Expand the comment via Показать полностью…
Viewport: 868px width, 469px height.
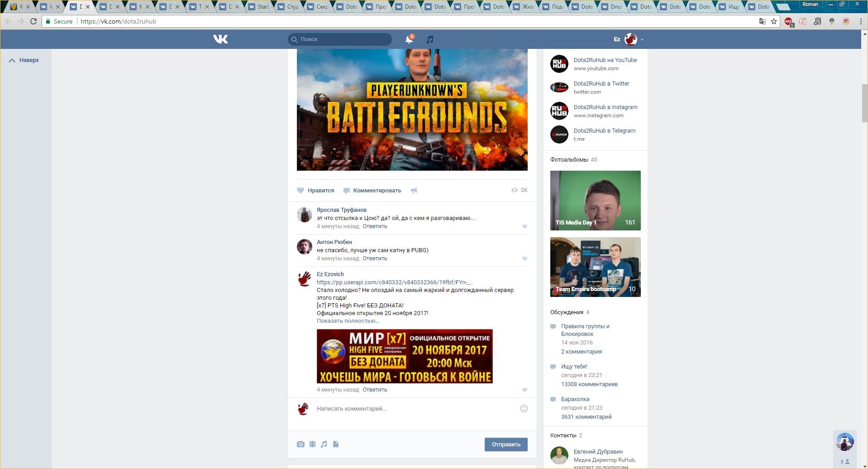click(348, 321)
